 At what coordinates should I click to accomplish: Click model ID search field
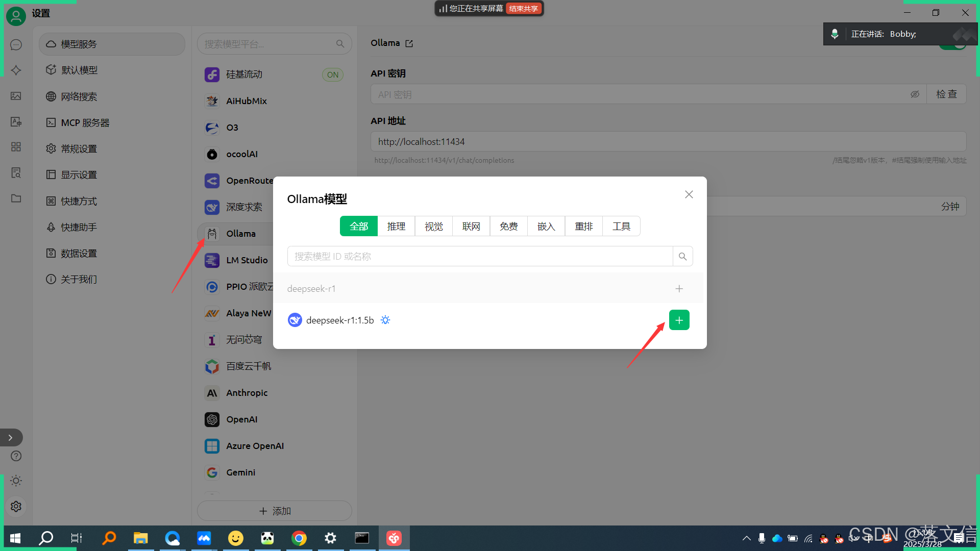click(480, 256)
